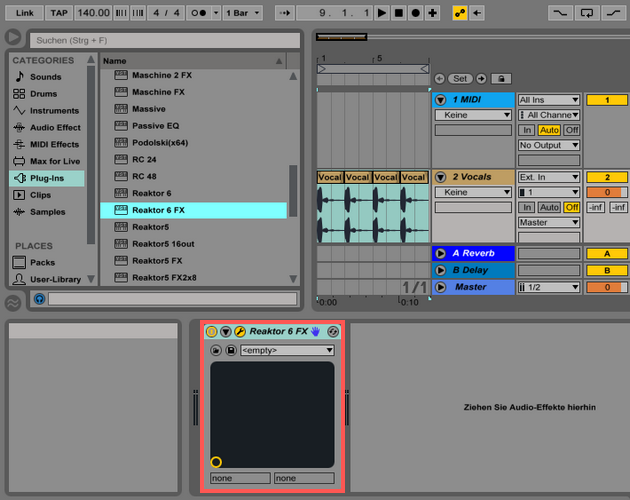Select the Samples category

coord(47,212)
